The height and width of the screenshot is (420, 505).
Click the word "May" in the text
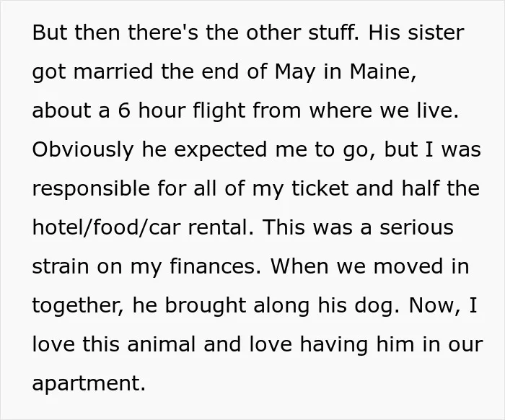pyautogui.click(x=295, y=72)
